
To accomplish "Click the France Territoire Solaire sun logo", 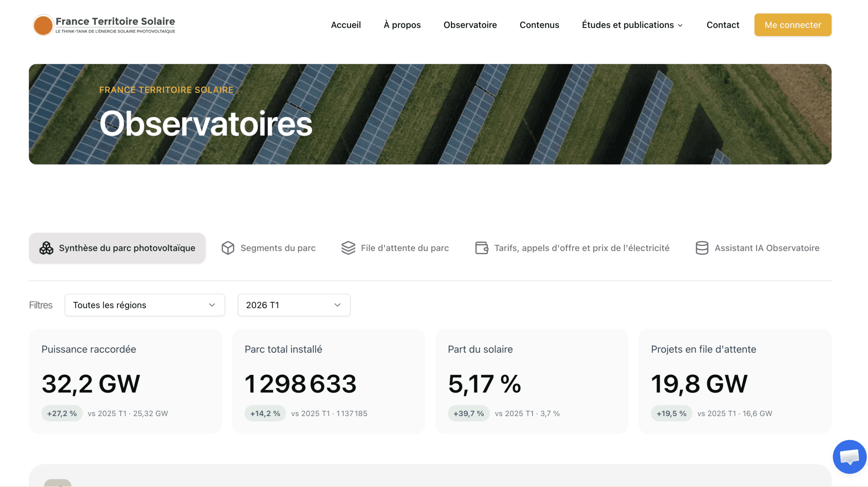I will tap(43, 25).
